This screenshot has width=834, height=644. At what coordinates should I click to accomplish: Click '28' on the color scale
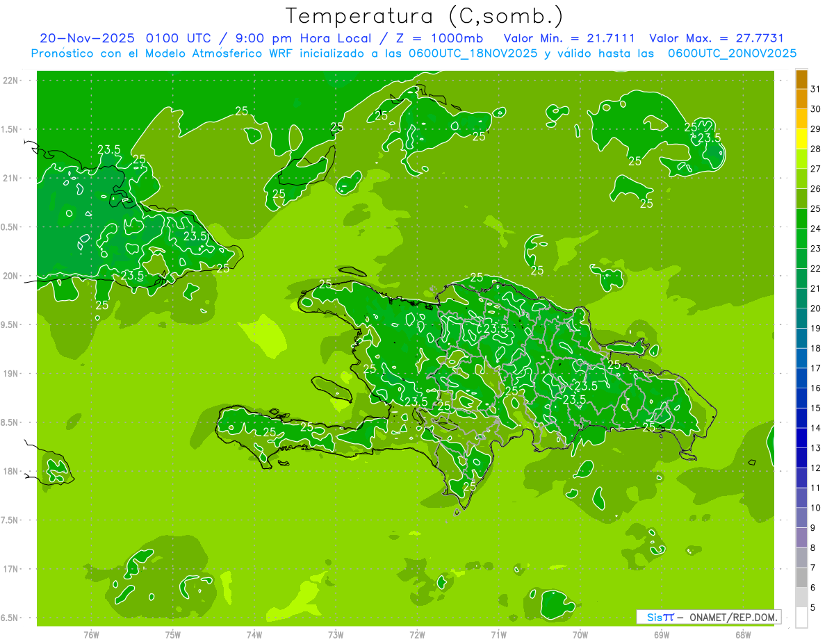(x=816, y=149)
